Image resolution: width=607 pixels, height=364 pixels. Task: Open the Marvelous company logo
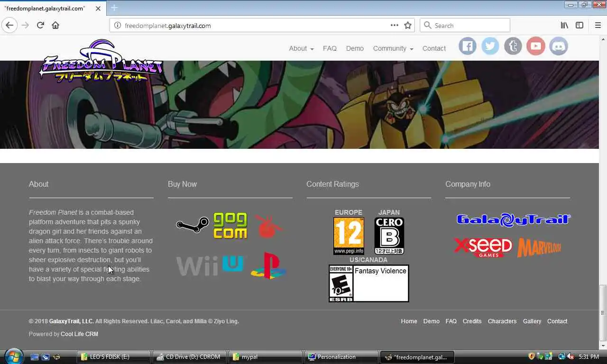point(539,247)
